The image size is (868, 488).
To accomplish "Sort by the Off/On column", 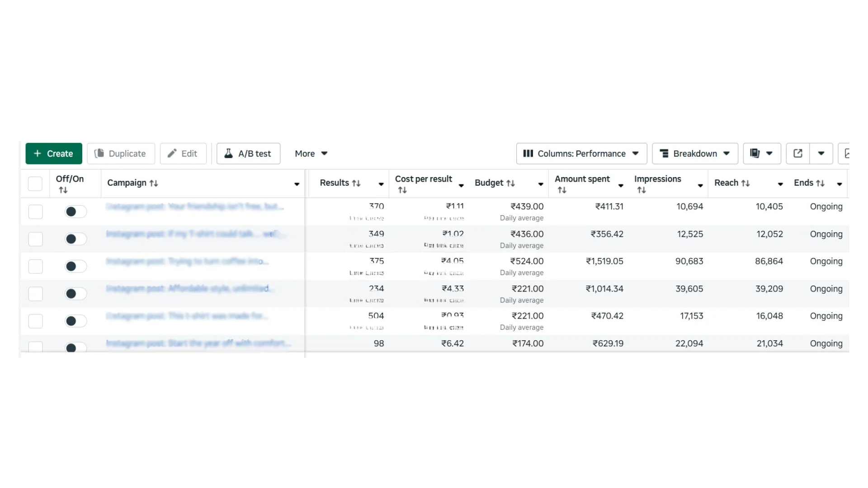I will point(63,190).
